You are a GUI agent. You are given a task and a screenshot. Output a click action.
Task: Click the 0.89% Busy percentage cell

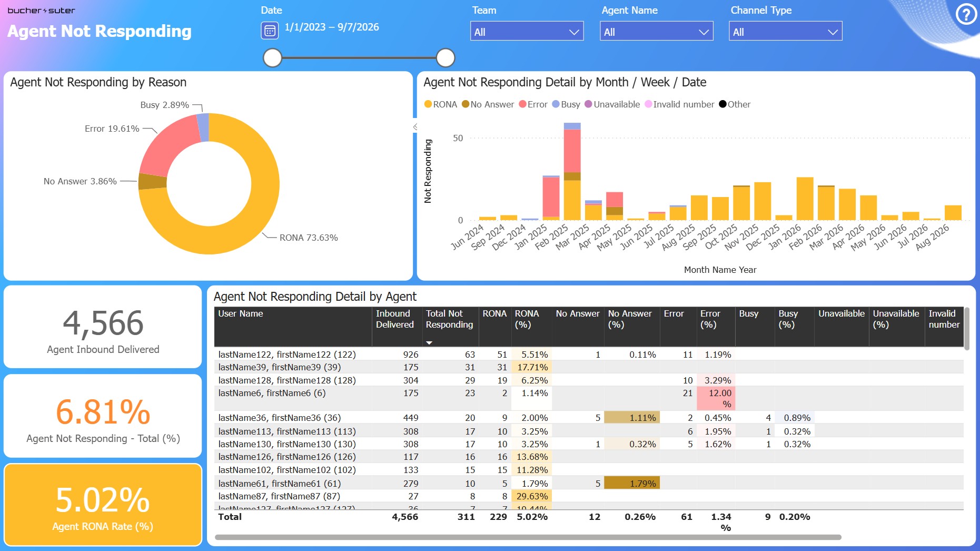(x=795, y=418)
